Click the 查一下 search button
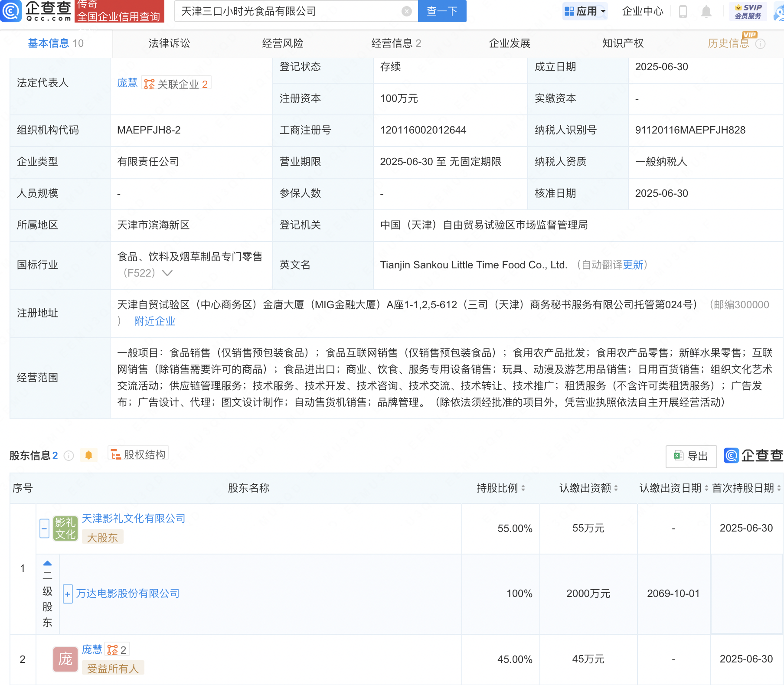Screen dimensions: 784x685 click(x=442, y=11)
